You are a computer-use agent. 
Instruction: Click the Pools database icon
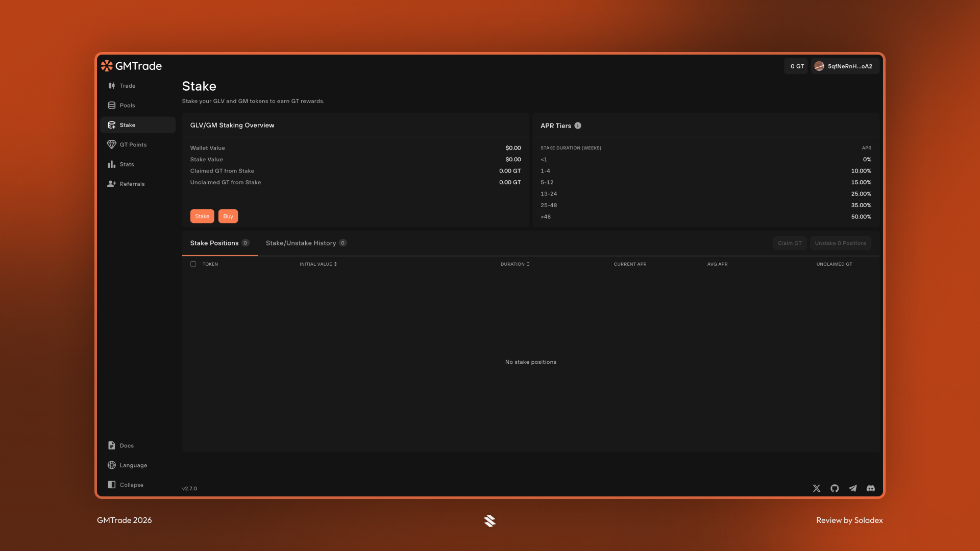click(x=112, y=106)
